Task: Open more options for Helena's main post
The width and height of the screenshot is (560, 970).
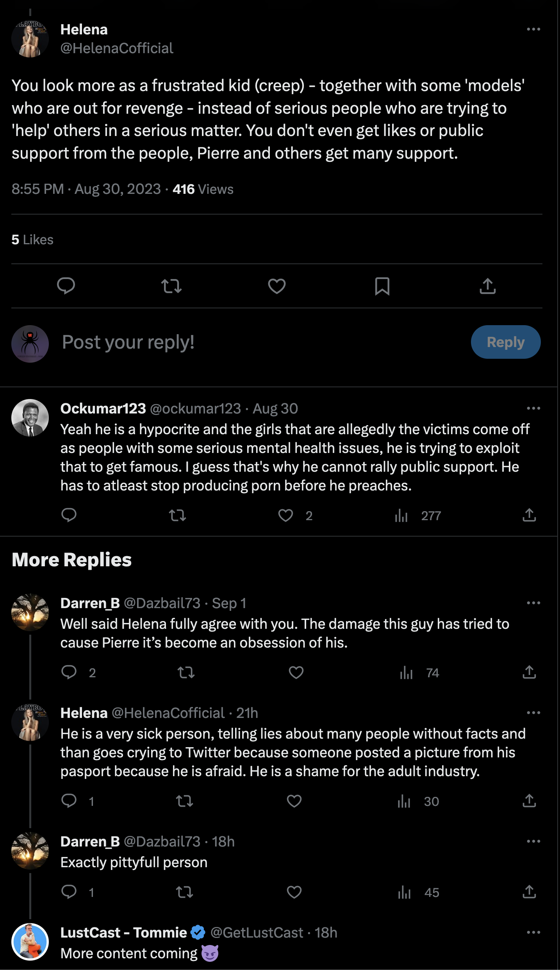Action: pyautogui.click(x=533, y=29)
